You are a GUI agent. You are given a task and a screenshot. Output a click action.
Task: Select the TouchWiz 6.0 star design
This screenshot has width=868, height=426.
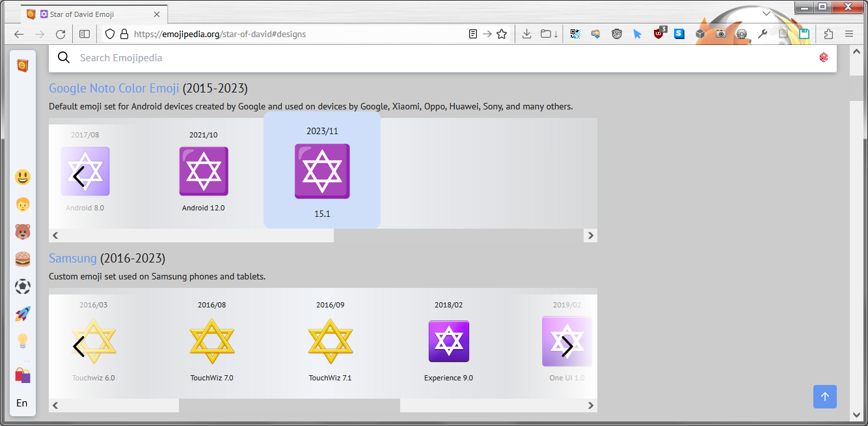[x=94, y=341]
